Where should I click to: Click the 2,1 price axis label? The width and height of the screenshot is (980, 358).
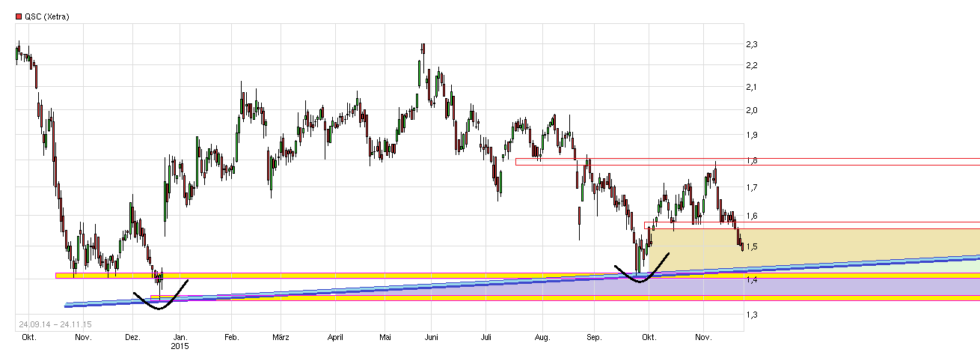click(x=750, y=88)
